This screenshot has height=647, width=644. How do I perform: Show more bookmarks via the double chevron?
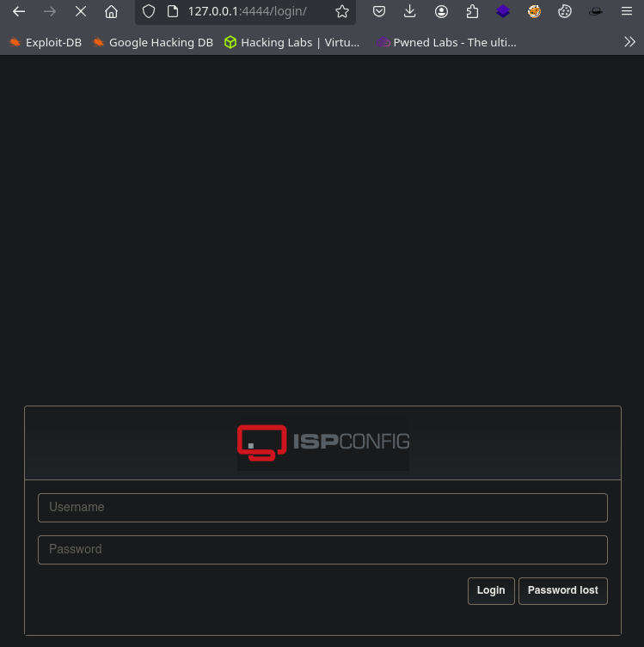629,42
